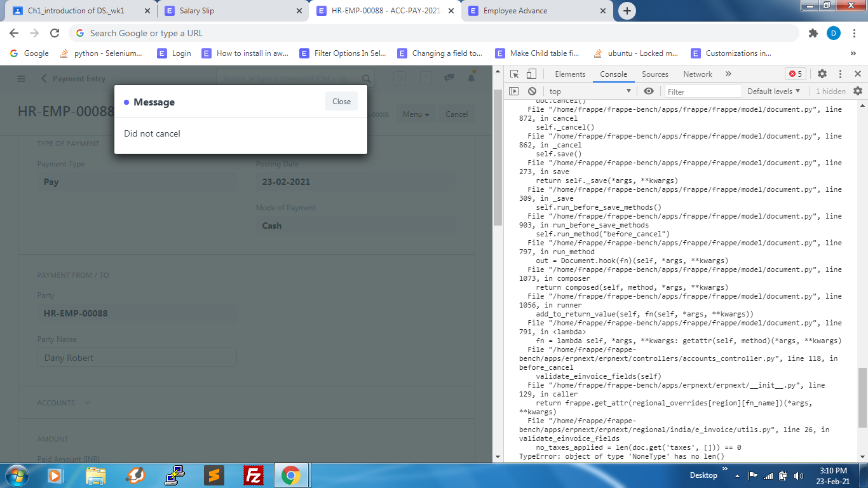Screen dimensions: 868x488
Task: Create a live expression with the eye icon
Action: pos(649,91)
